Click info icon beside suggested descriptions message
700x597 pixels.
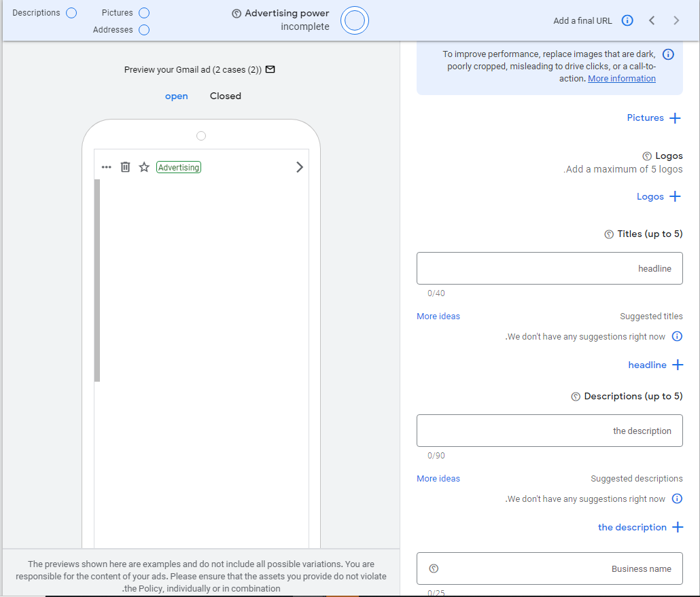[x=677, y=499]
